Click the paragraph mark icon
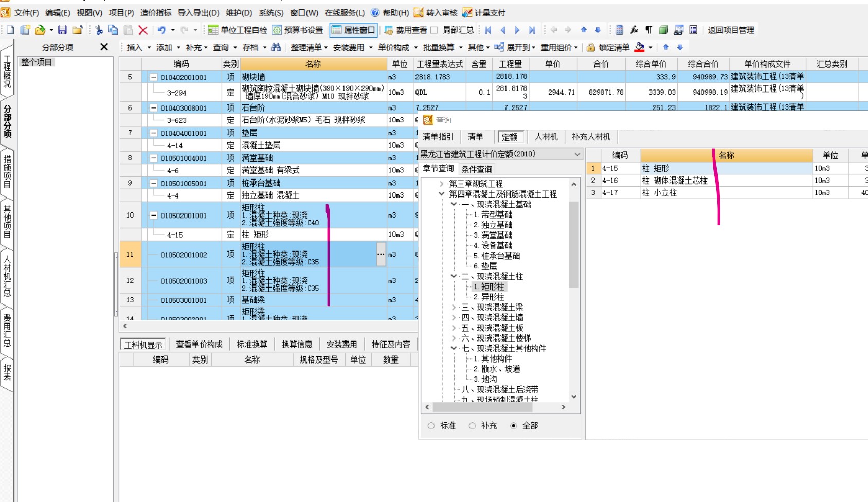This screenshot has height=502, width=868. click(649, 30)
